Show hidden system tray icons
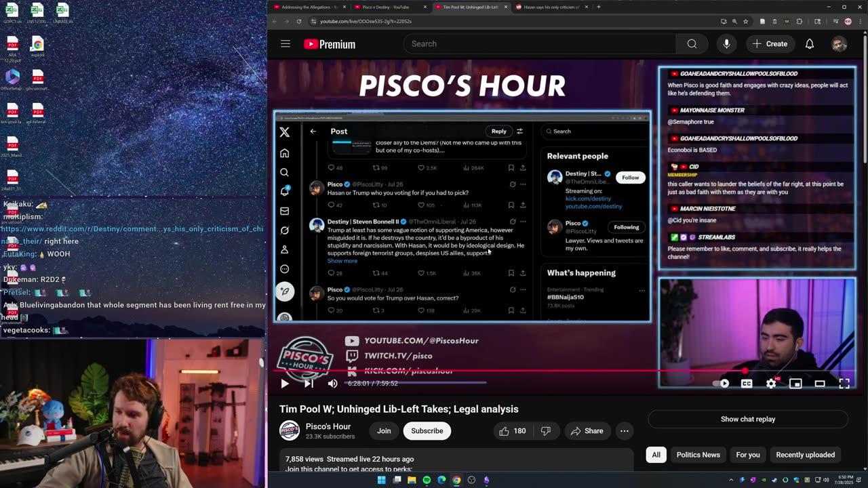 pyautogui.click(x=731, y=480)
